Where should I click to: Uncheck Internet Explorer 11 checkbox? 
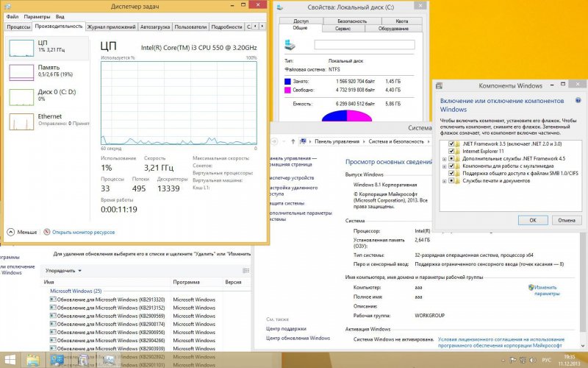(451, 152)
